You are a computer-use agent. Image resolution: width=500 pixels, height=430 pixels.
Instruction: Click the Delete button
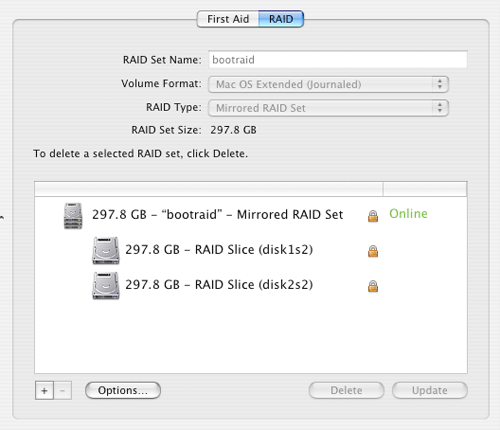click(346, 390)
